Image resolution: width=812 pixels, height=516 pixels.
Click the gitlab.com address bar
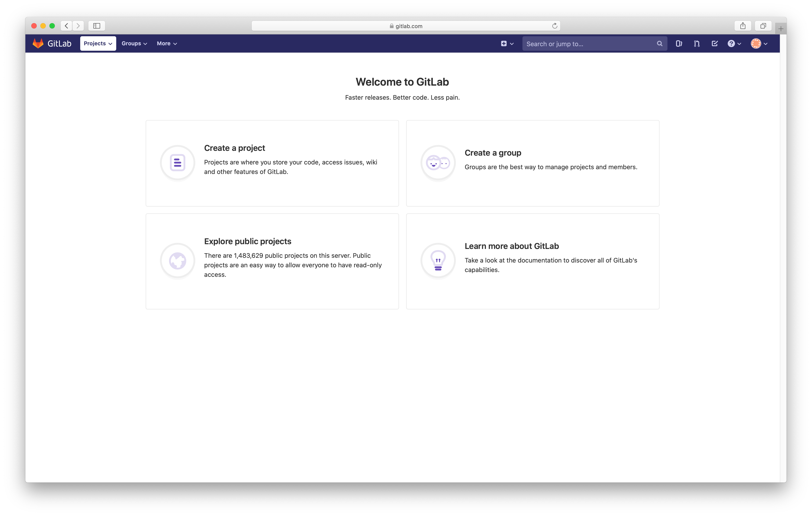406,26
